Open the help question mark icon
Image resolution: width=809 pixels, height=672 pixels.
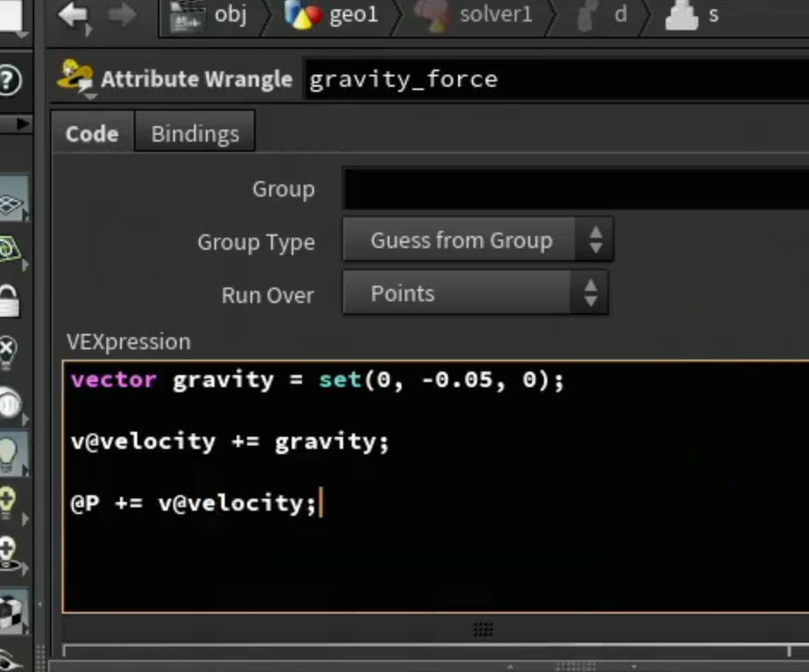(x=9, y=80)
